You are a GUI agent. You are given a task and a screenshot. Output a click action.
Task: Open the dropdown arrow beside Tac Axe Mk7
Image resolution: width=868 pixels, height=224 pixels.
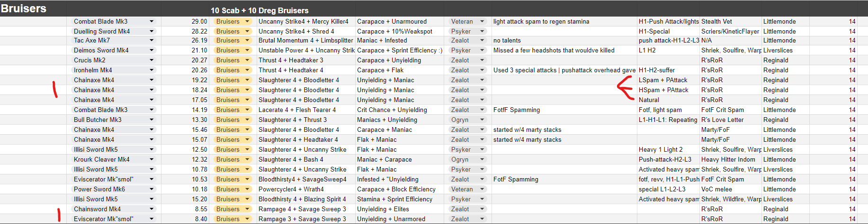click(152, 41)
